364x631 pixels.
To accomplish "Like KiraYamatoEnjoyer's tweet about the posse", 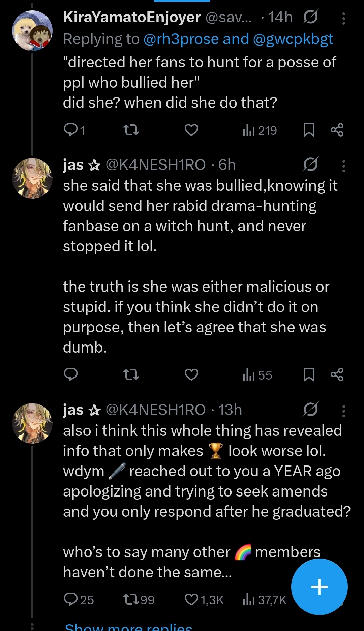I will [x=191, y=130].
